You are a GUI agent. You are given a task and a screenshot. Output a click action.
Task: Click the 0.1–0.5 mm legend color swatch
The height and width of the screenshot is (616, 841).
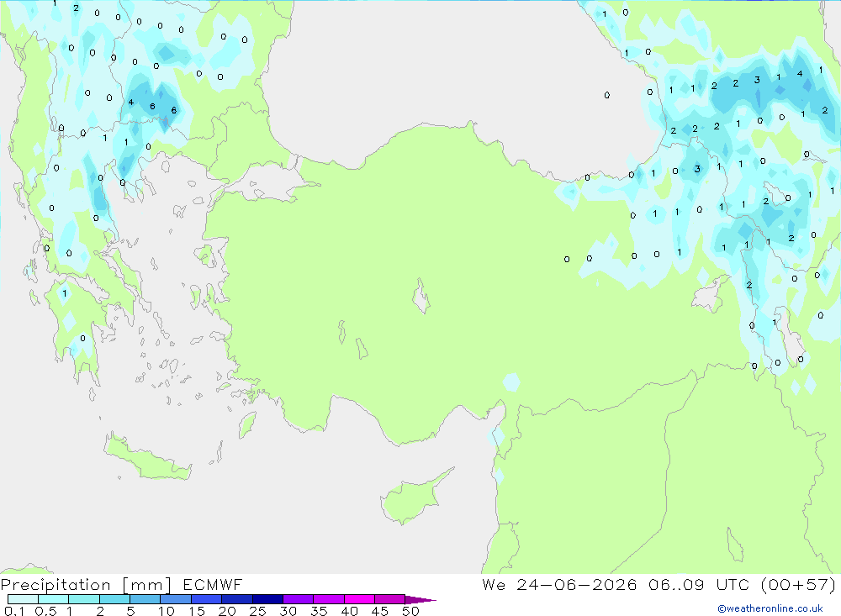(x=23, y=599)
